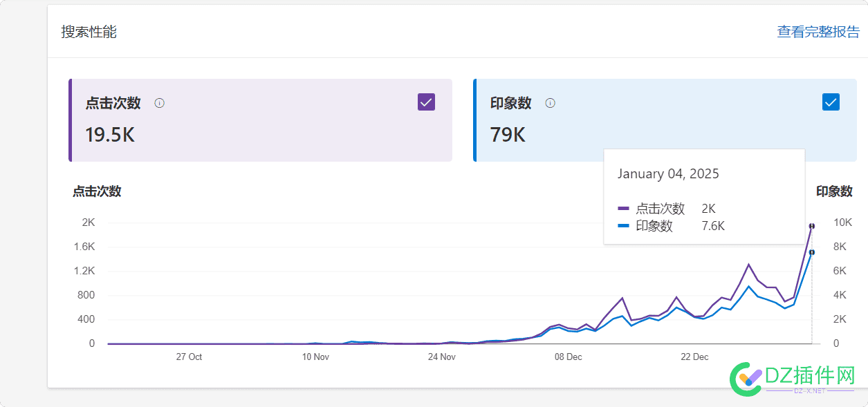Click the 24 Nov axis label

pos(441,357)
